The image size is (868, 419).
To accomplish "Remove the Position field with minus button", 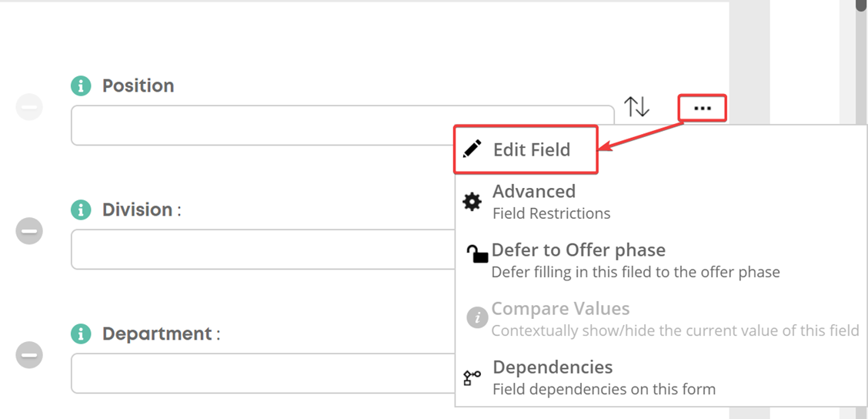I will click(x=28, y=106).
